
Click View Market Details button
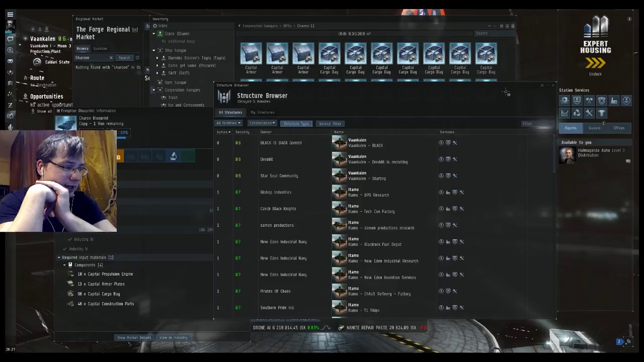tap(134, 338)
